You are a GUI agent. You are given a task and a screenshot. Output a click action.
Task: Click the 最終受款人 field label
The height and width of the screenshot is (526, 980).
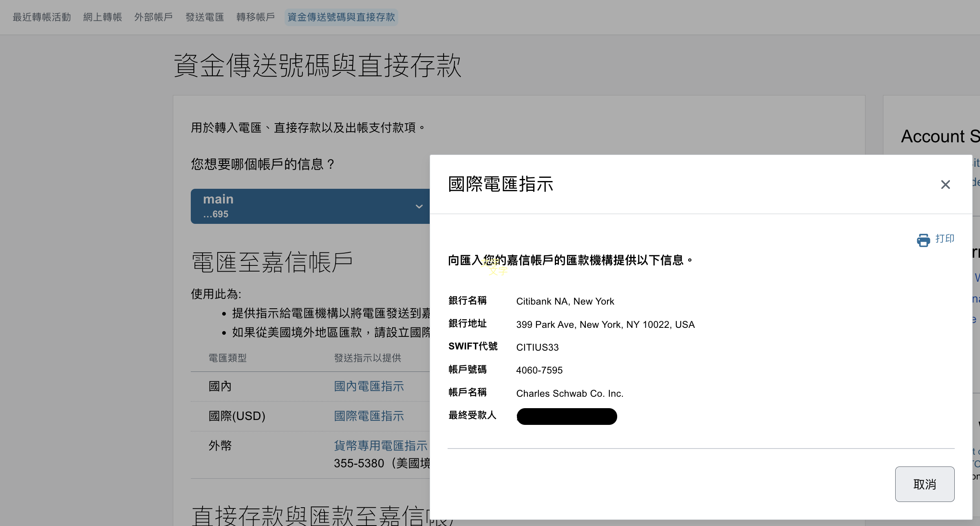coord(472,415)
